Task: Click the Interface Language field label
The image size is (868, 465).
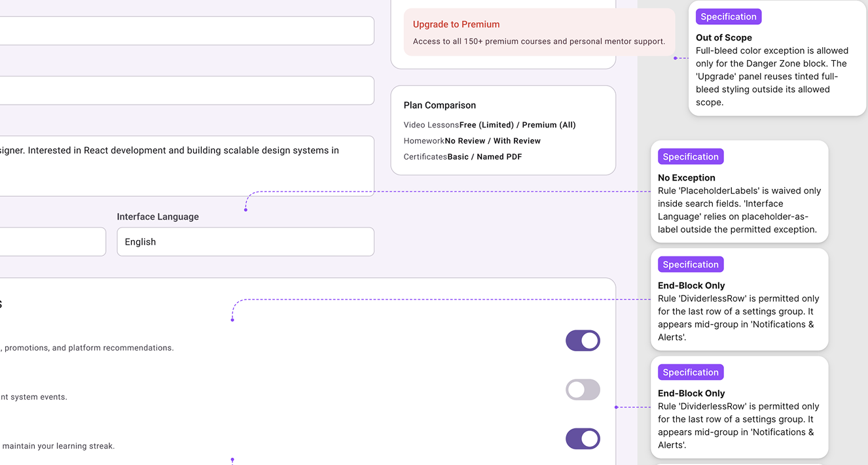Action: [158, 216]
